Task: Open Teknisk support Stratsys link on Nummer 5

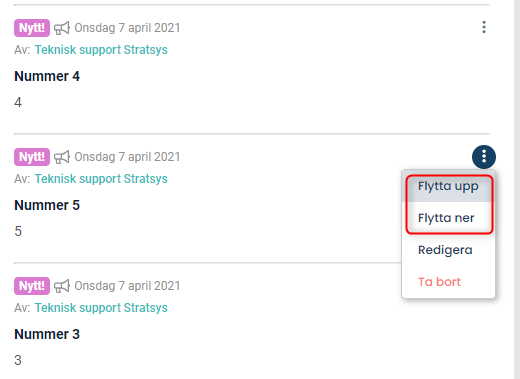Action: pos(101,179)
